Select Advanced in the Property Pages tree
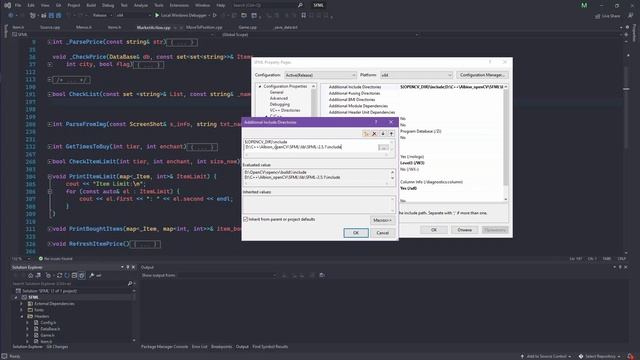640x360 pixels. point(279,98)
